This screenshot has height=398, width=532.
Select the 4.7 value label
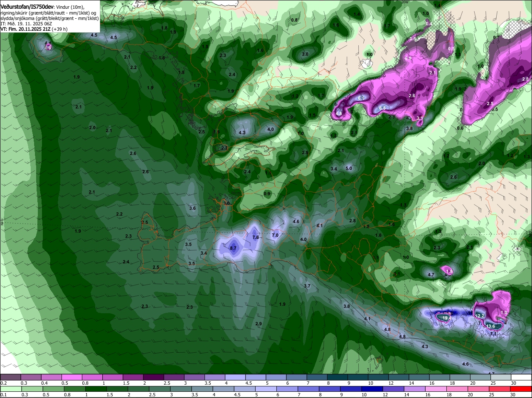[431, 275]
